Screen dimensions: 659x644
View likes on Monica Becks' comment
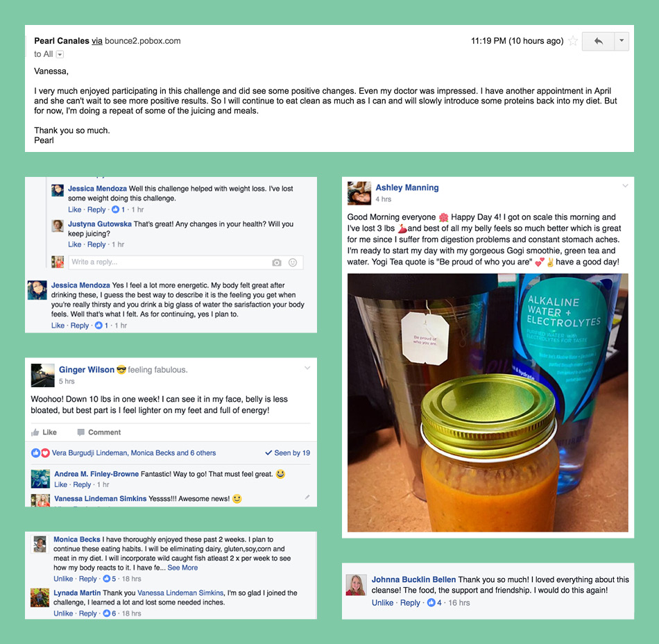point(110,579)
